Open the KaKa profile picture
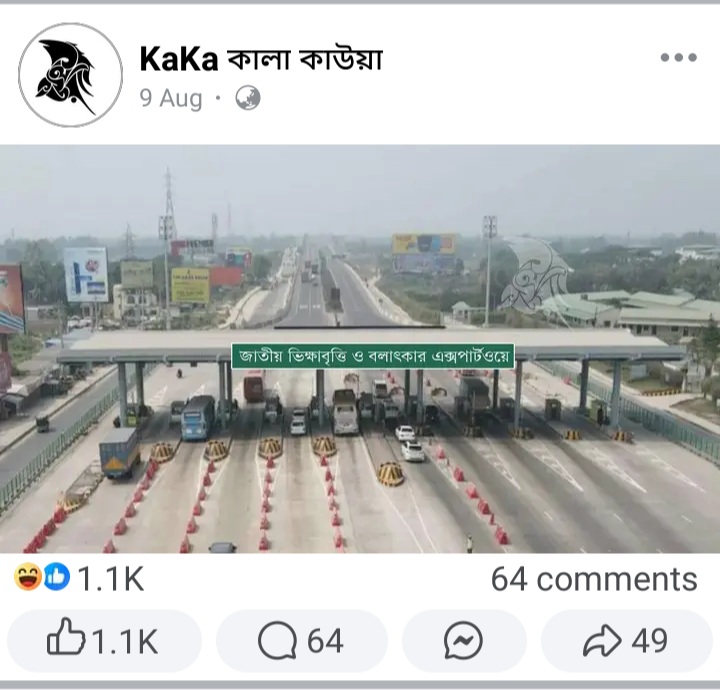Screen dimensions: 720x690 (x=70, y=75)
